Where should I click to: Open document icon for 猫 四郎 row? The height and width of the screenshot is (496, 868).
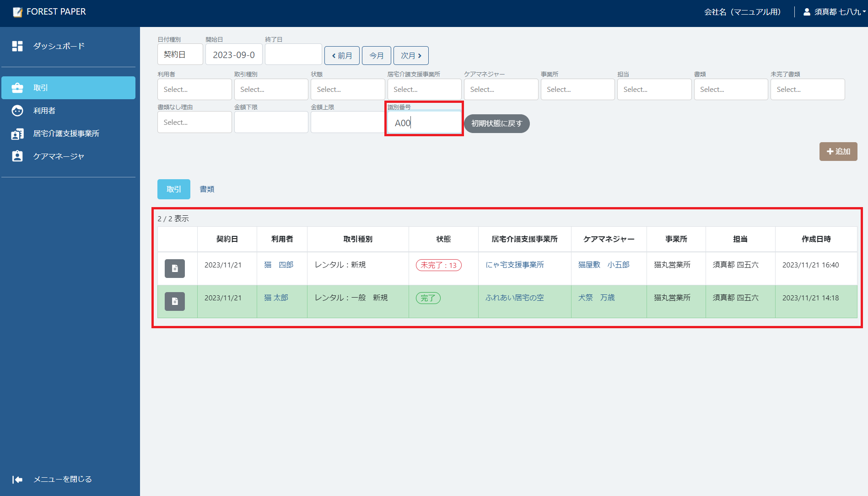(174, 268)
